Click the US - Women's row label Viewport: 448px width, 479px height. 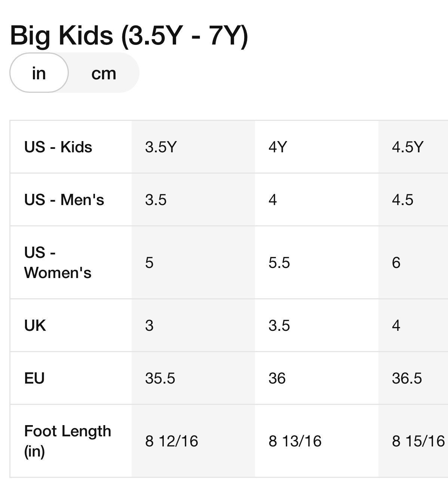[58, 262]
